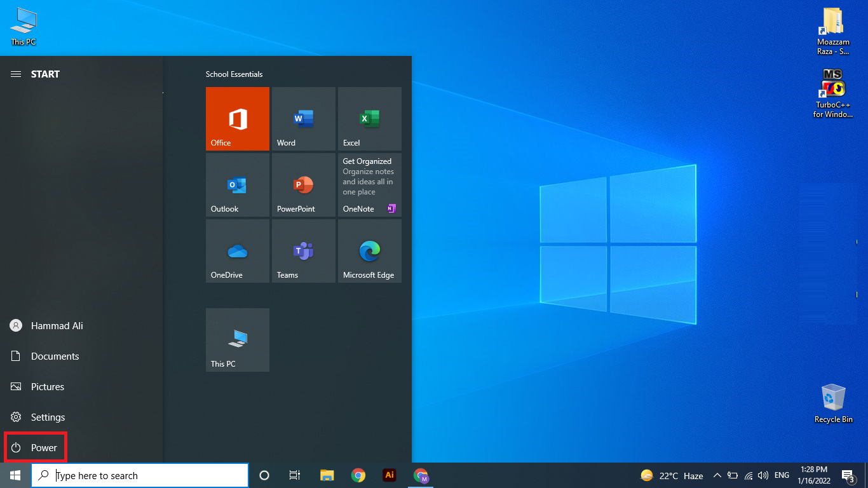Open Pictures from Start sidebar
Screen dimensions: 868x488
pos(81,387)
